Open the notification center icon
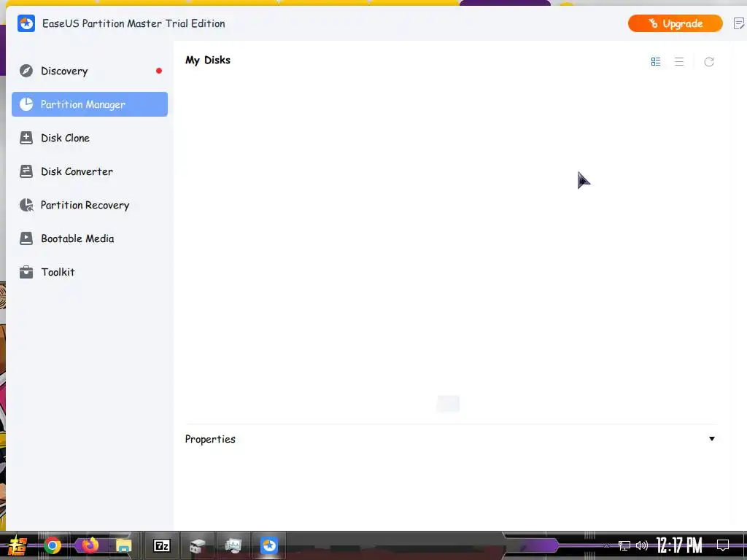This screenshot has width=747, height=560. [723, 545]
